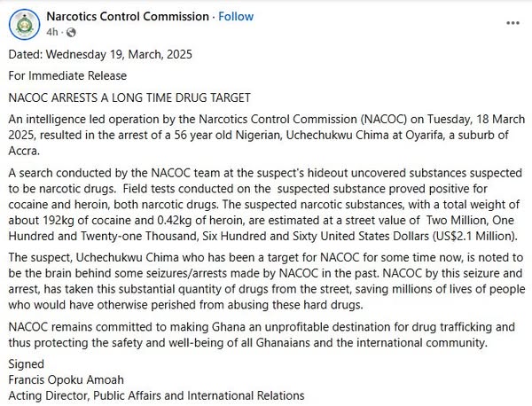
Task: Click the 4h post timestamp
Action: point(52,33)
